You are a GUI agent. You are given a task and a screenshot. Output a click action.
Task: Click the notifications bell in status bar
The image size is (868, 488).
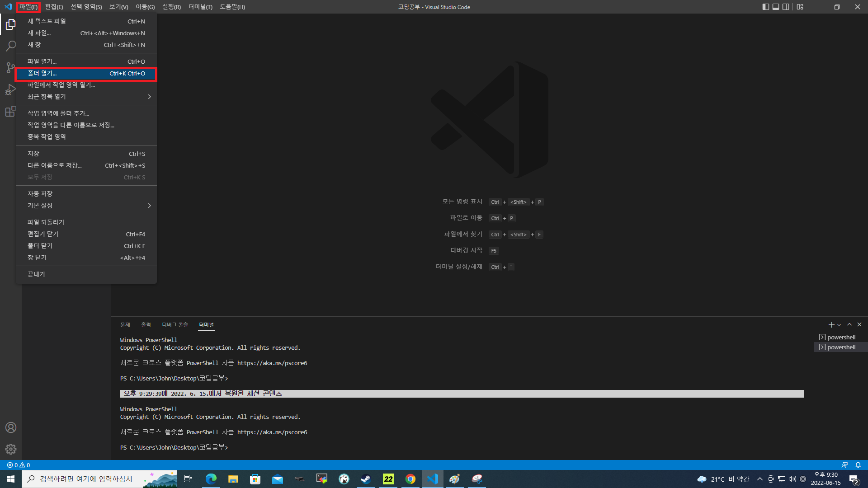pyautogui.click(x=858, y=465)
